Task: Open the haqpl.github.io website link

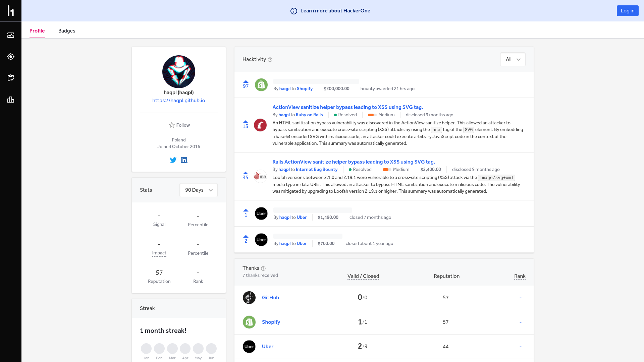Action: click(179, 101)
